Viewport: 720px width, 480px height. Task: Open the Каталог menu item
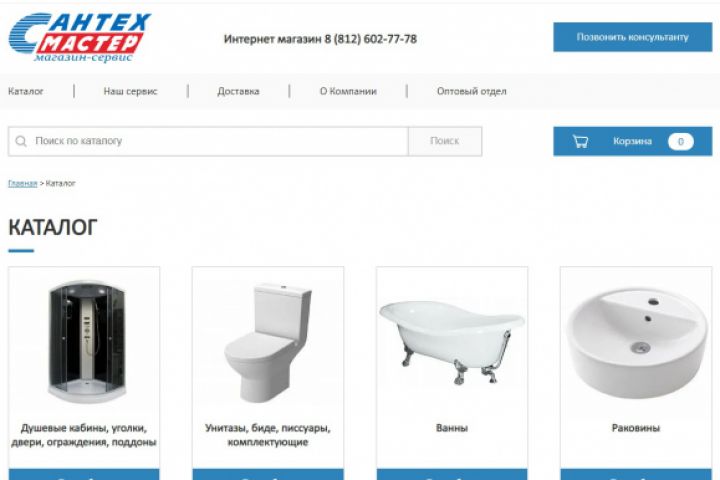[26, 91]
